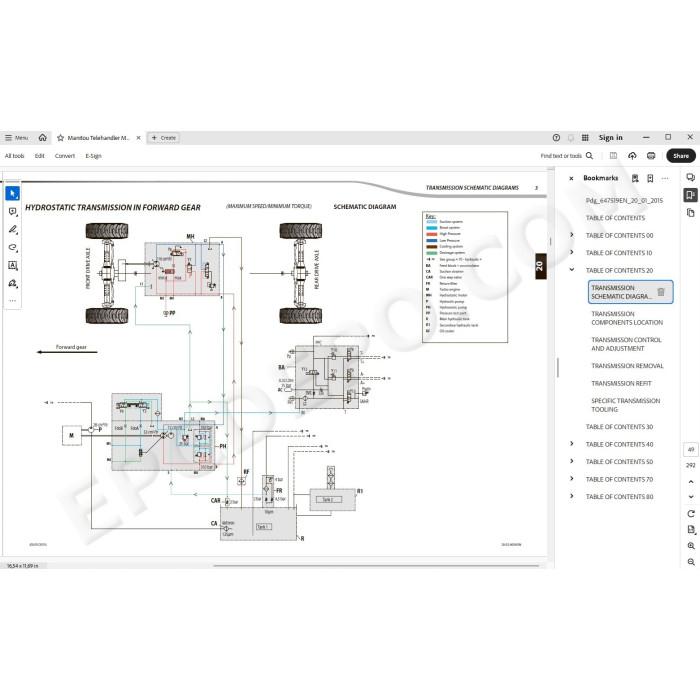The width and height of the screenshot is (700, 700).
Task: Click the Find text or tools field
Action: [x=561, y=156]
